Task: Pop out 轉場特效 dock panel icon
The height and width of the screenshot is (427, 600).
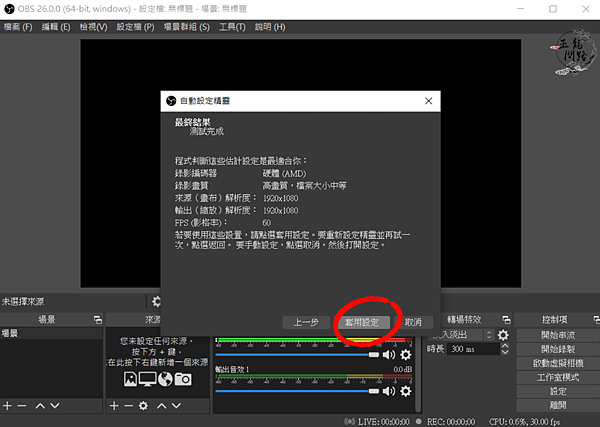Action: tap(506, 319)
